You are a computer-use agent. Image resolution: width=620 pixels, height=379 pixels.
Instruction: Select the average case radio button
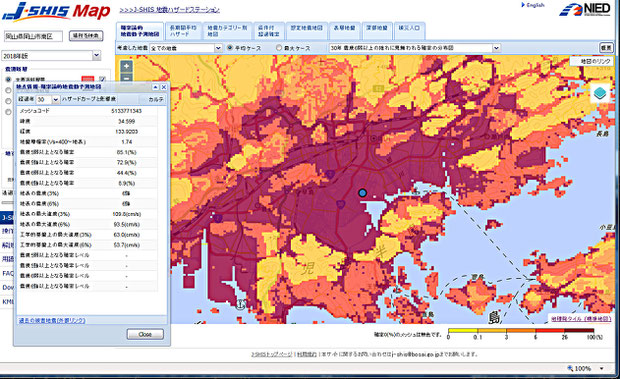pos(230,48)
